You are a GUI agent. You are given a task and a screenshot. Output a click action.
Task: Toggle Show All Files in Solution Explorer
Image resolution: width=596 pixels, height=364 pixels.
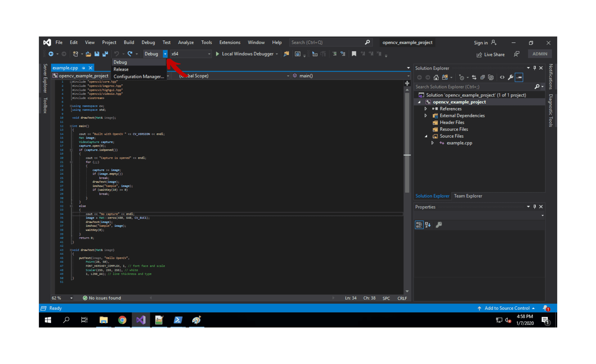coord(491,78)
